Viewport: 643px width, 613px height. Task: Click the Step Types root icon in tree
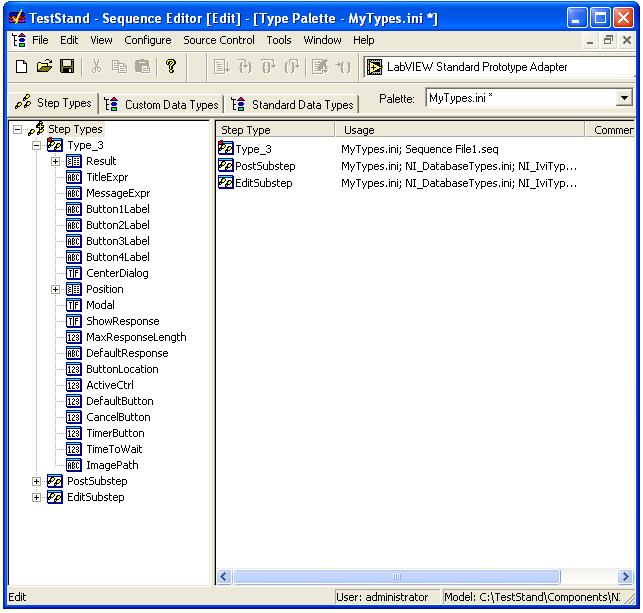[36, 129]
